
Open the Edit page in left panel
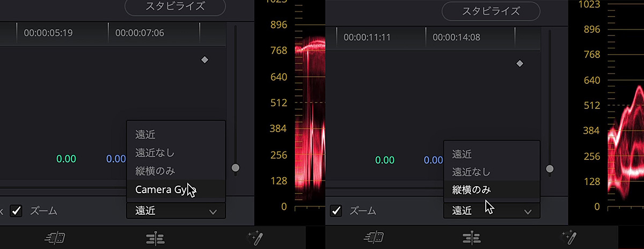(x=155, y=237)
